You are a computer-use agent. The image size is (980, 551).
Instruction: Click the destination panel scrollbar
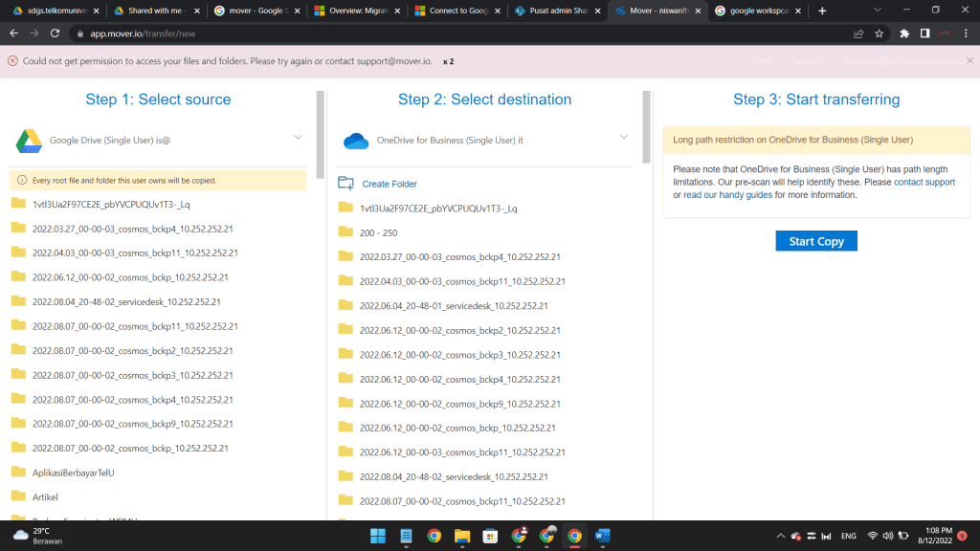(x=646, y=127)
